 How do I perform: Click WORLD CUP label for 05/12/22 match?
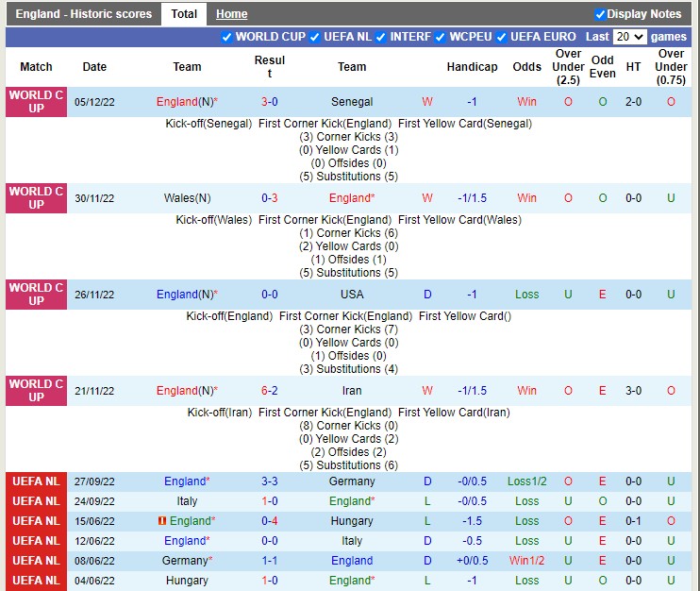[36, 102]
